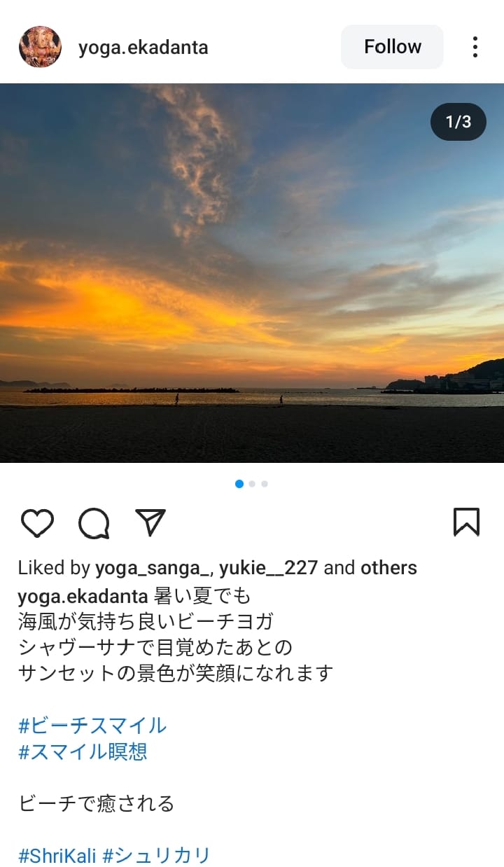Like the post with the heart icon
Viewport: 504px width, 867px height.
[37, 523]
